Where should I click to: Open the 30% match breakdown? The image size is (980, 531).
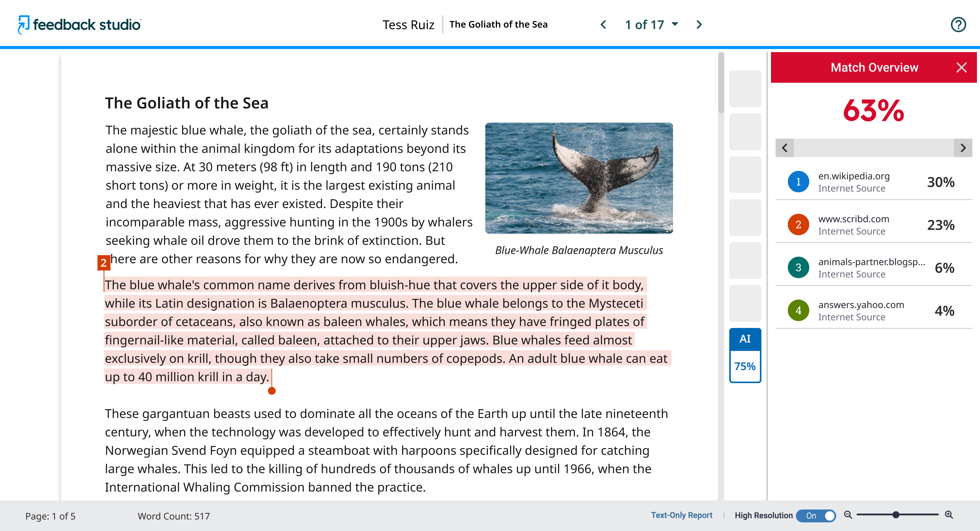940,182
